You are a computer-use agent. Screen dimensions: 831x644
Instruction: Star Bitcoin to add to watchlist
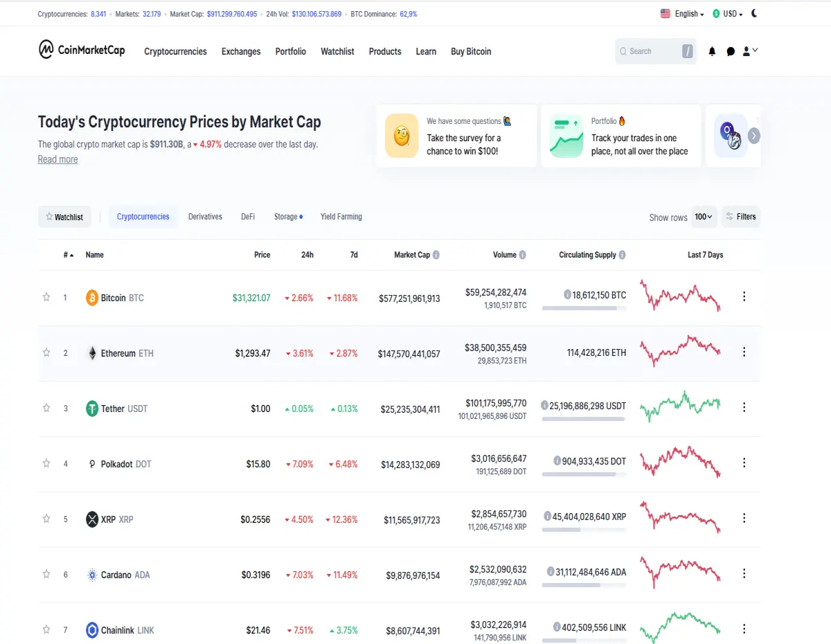pos(46,297)
